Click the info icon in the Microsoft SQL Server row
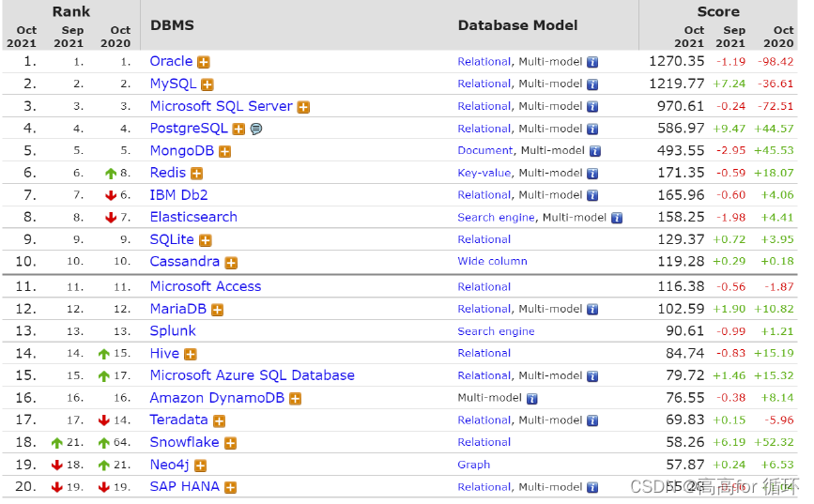814x504 pixels. point(592,107)
